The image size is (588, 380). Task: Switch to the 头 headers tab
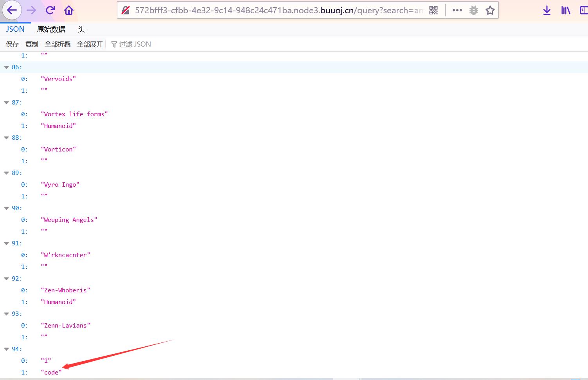[81, 29]
